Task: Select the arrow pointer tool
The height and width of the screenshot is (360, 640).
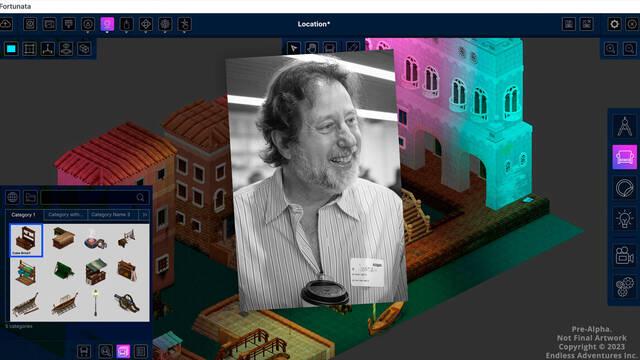Action: (293, 48)
